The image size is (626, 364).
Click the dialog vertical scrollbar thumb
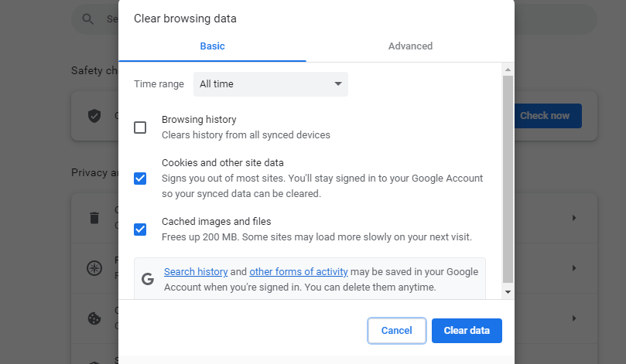[508, 179]
